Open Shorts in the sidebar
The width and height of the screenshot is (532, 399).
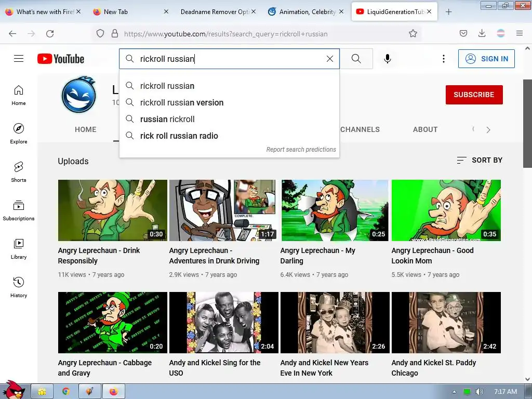[19, 172]
